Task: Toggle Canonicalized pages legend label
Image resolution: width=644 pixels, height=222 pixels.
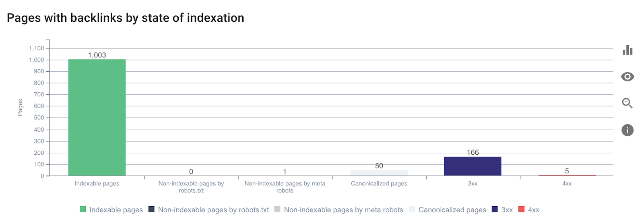Action: click(x=452, y=210)
